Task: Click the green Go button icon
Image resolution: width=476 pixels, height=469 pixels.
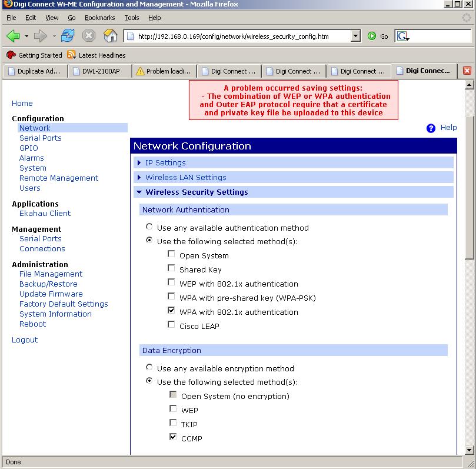Action: coord(372,36)
